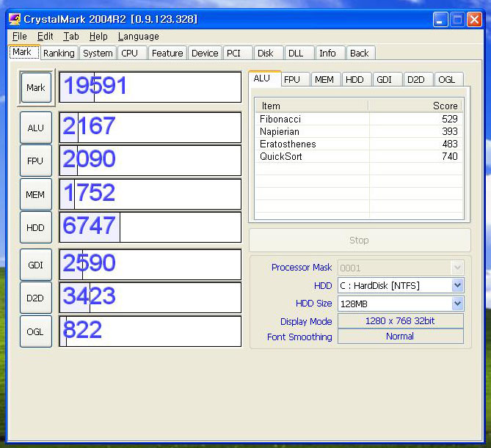This screenshot has width=491, height=448.
Task: Switch to the Ranking tab
Action: 59,53
